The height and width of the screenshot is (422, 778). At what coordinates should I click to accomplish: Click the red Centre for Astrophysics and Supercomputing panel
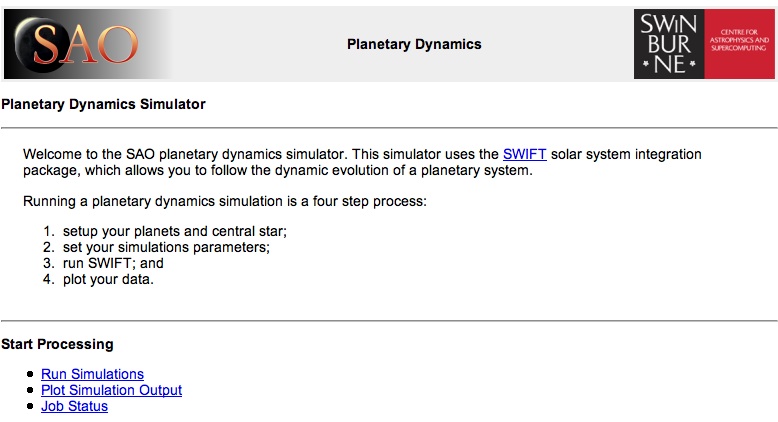[739, 44]
